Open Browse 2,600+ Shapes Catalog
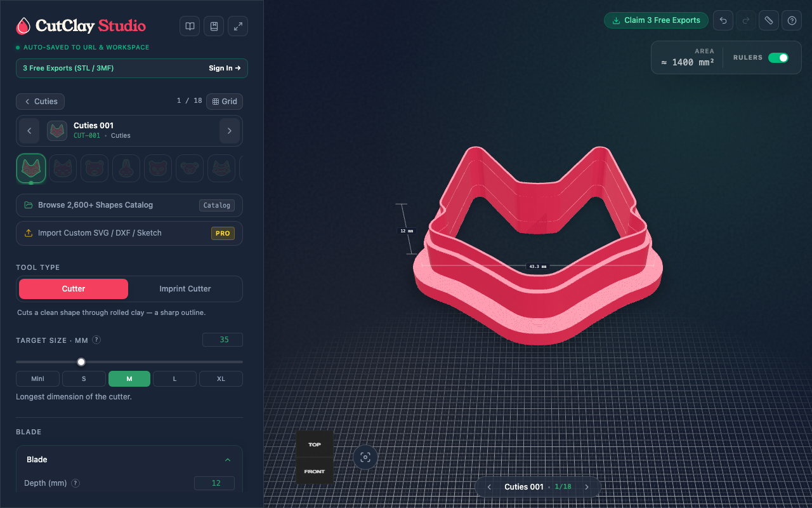 pos(129,205)
